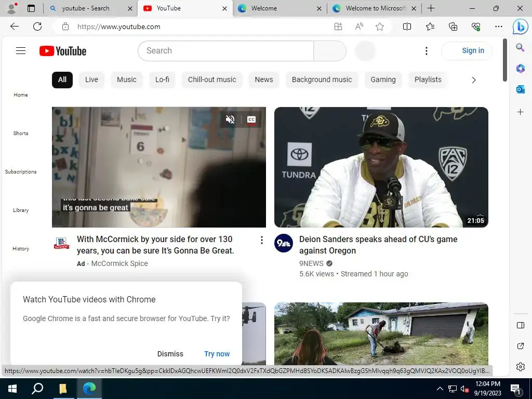Go back in the Edge browser
The height and width of the screenshot is (399, 532).
tap(14, 26)
